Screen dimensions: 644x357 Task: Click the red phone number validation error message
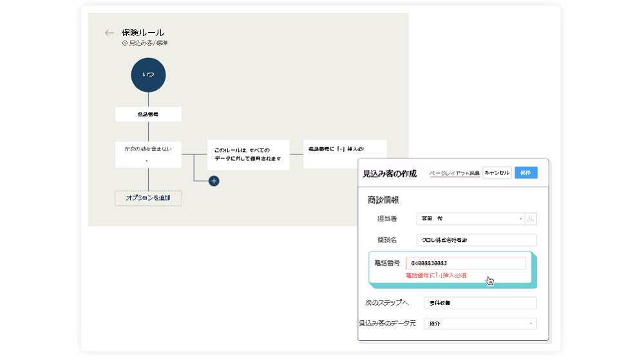coord(436,275)
